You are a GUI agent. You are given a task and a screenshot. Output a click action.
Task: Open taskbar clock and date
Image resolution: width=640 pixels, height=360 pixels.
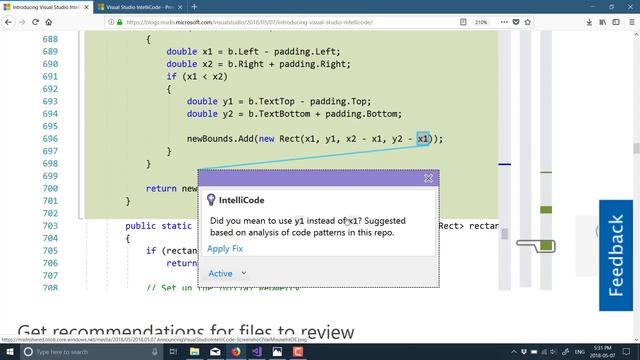pyautogui.click(x=602, y=351)
